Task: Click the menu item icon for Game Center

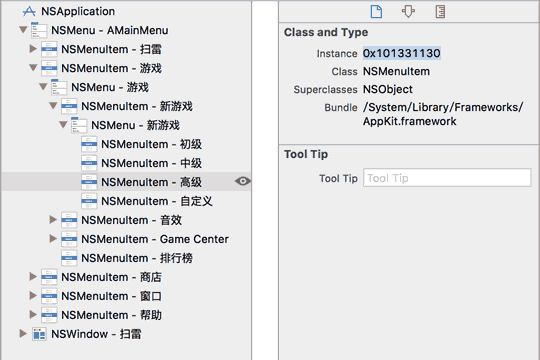Action: (x=69, y=239)
